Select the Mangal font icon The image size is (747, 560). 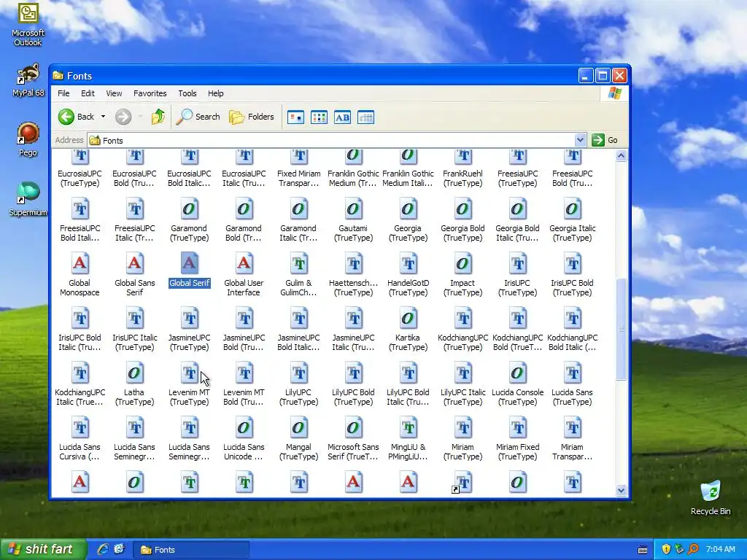298,428
